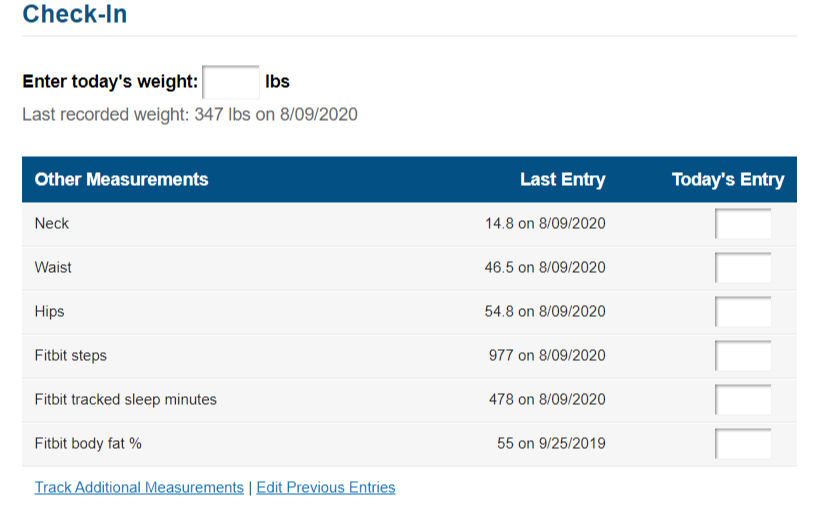Select the Fitbit body fat % label

click(88, 444)
